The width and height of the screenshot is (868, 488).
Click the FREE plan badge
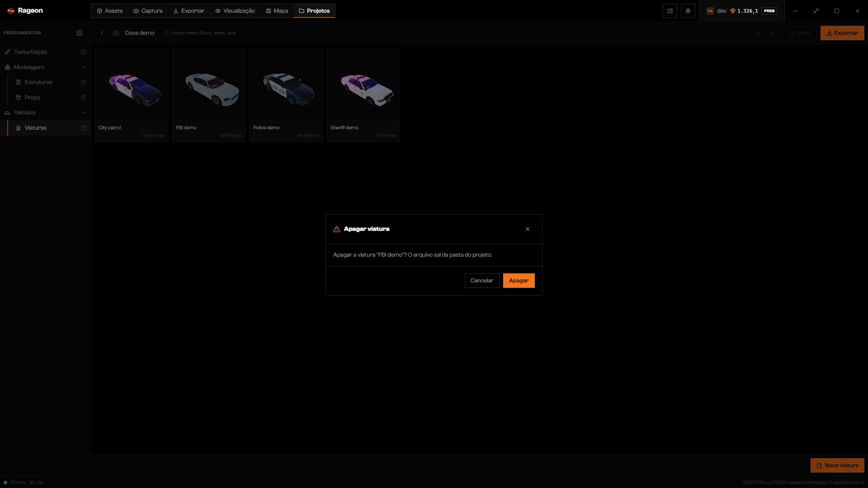(769, 11)
